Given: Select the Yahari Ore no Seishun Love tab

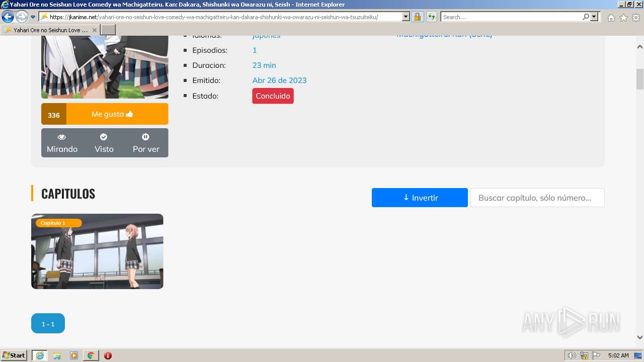Looking at the screenshot, I should coord(50,30).
